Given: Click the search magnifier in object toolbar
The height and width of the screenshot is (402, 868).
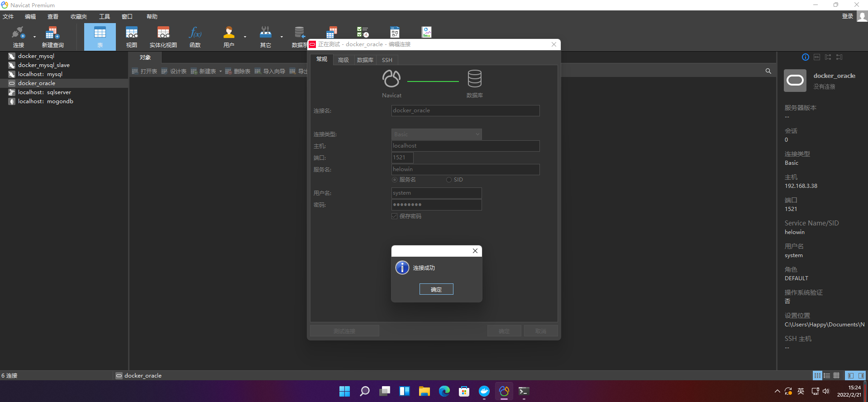Looking at the screenshot, I should coord(768,71).
